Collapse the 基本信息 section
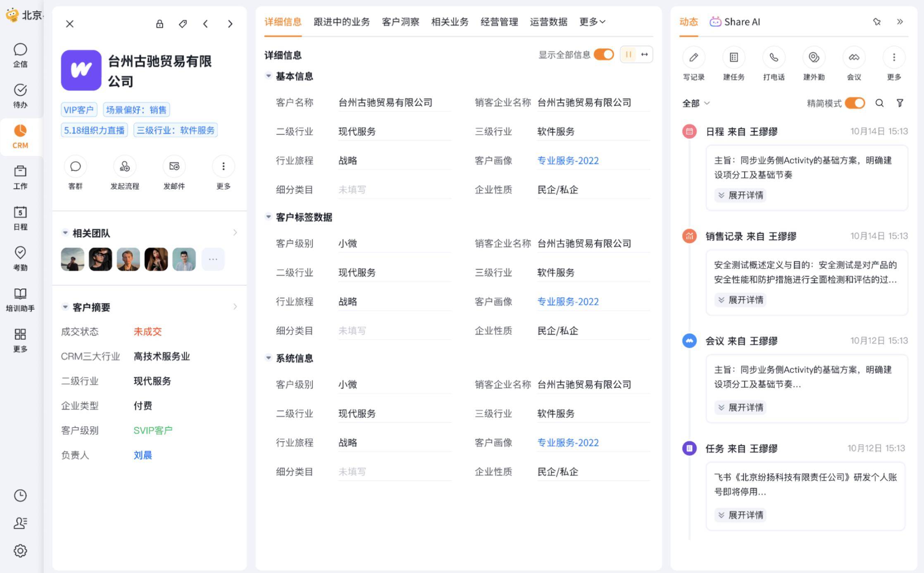Viewport: 924px width, 573px height. (x=269, y=76)
